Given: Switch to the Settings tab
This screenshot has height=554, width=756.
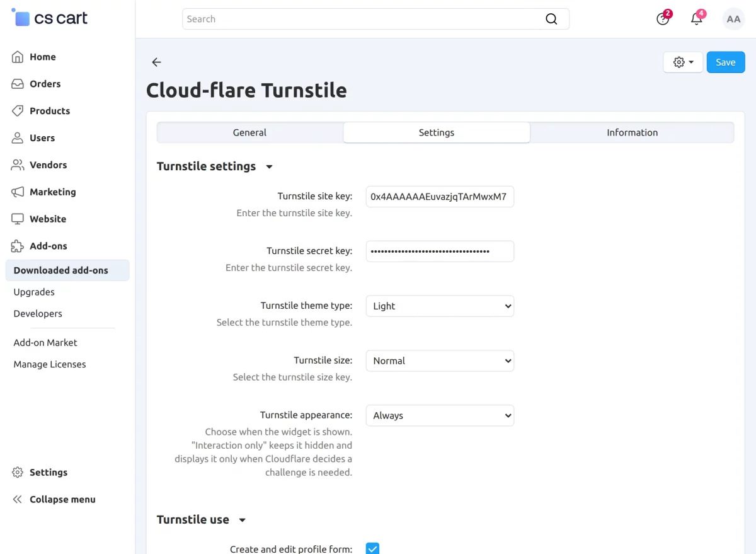Looking at the screenshot, I should click(437, 132).
